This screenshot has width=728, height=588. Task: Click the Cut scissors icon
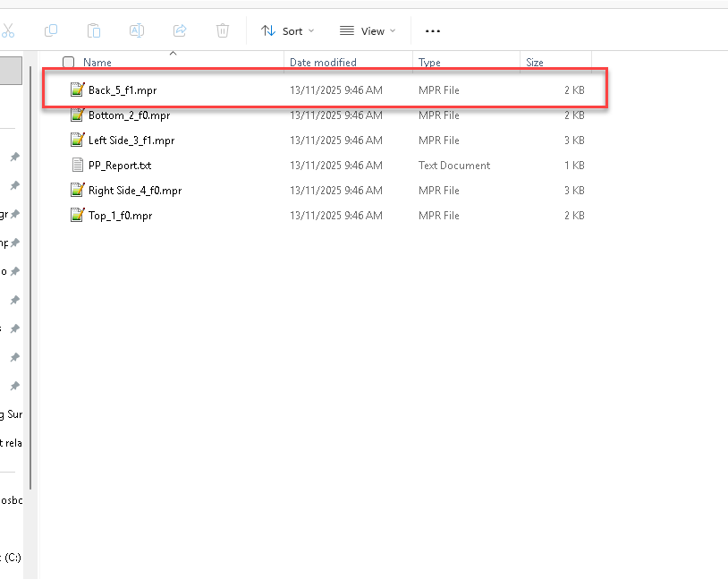8,30
